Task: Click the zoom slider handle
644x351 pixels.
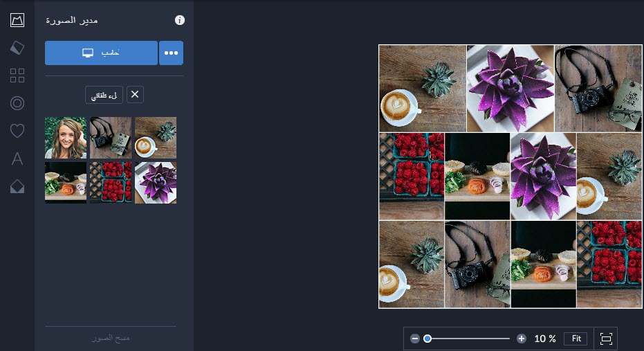Action: [427, 339]
